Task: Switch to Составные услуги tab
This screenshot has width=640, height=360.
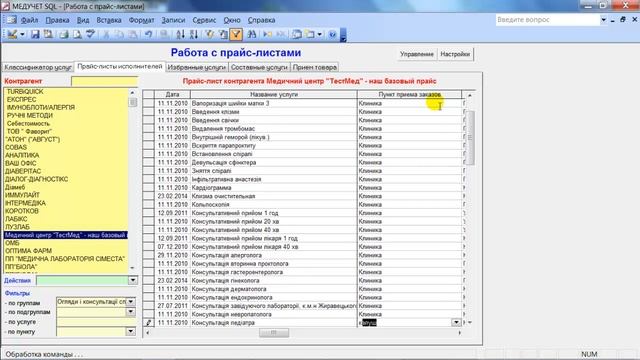Action: (259, 67)
